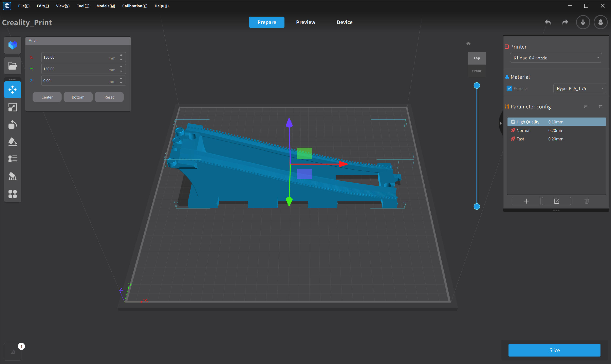Click the lower layer slider handle

477,206
